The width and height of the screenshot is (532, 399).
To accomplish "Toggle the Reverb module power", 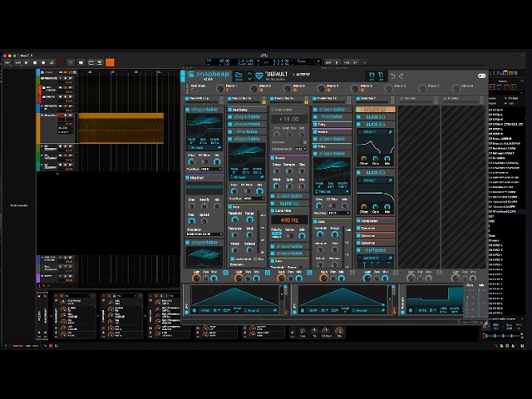I will (x=273, y=158).
